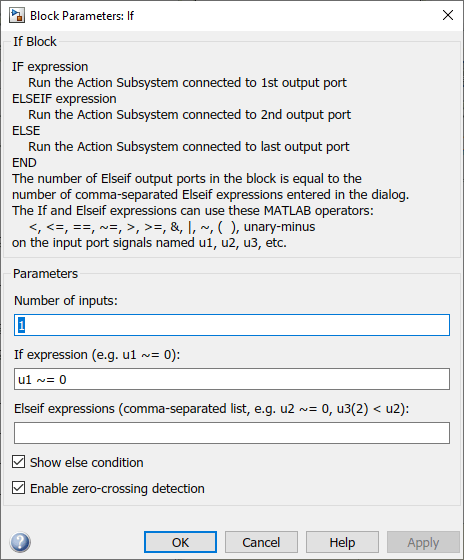The image size is (464, 560).
Task: Confirm settings with the OK button
Action: pyautogui.click(x=180, y=542)
